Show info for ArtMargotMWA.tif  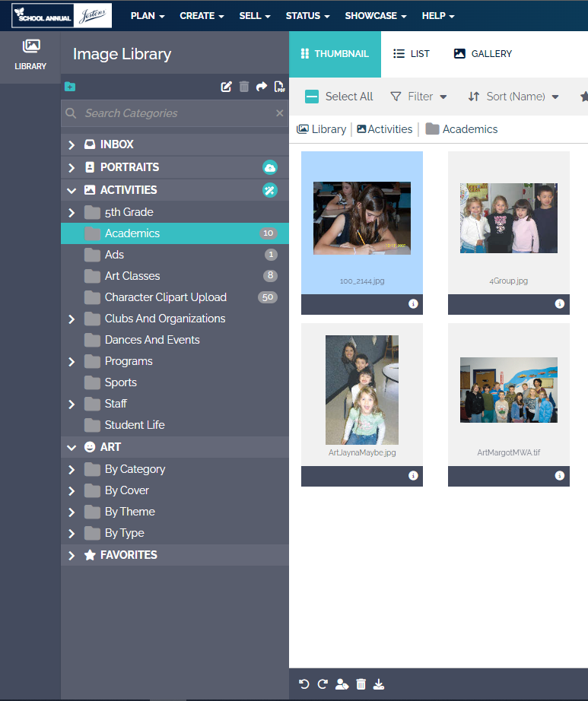(559, 476)
